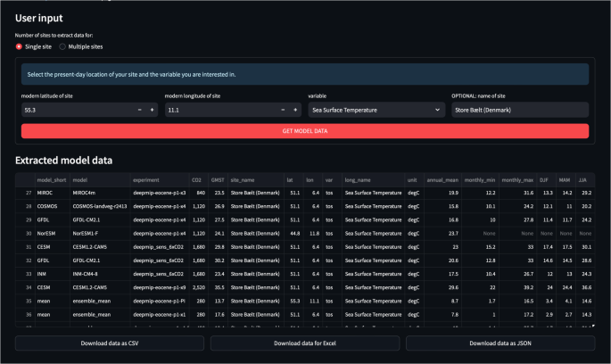The width and height of the screenshot is (611, 364).
Task: Increase longitude with the plus stepper
Action: (x=295, y=110)
